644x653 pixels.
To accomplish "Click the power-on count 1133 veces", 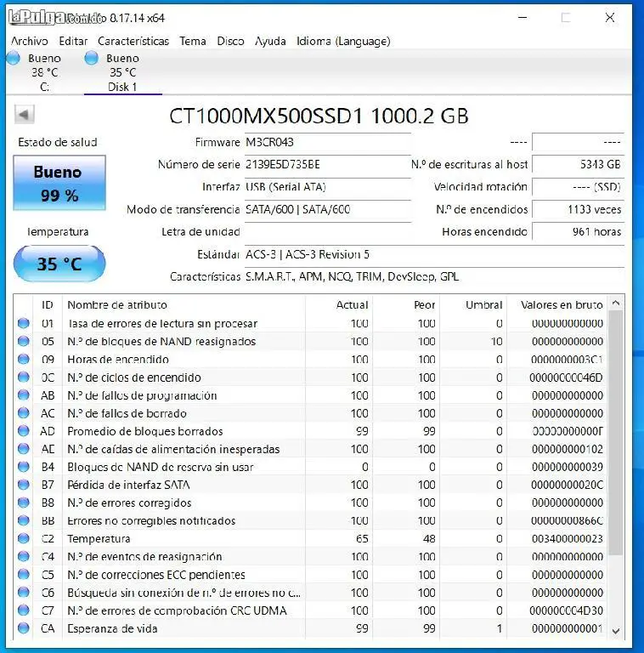I will click(579, 209).
